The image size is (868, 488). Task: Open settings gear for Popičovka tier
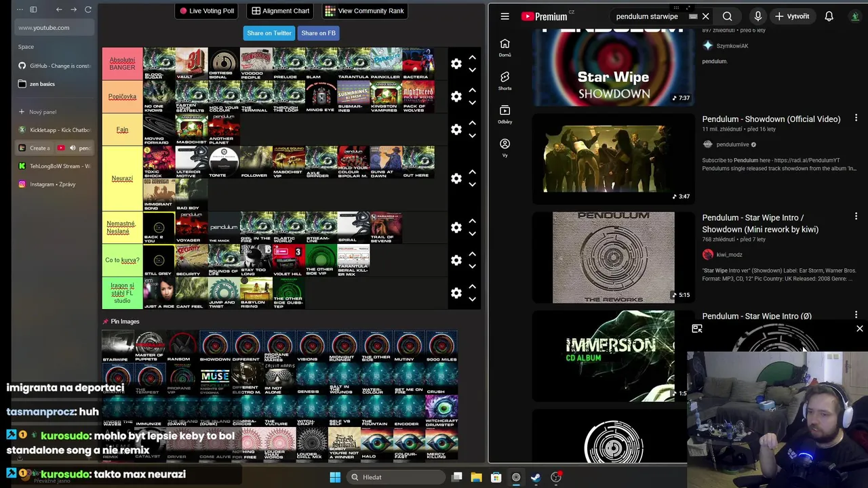point(456,96)
